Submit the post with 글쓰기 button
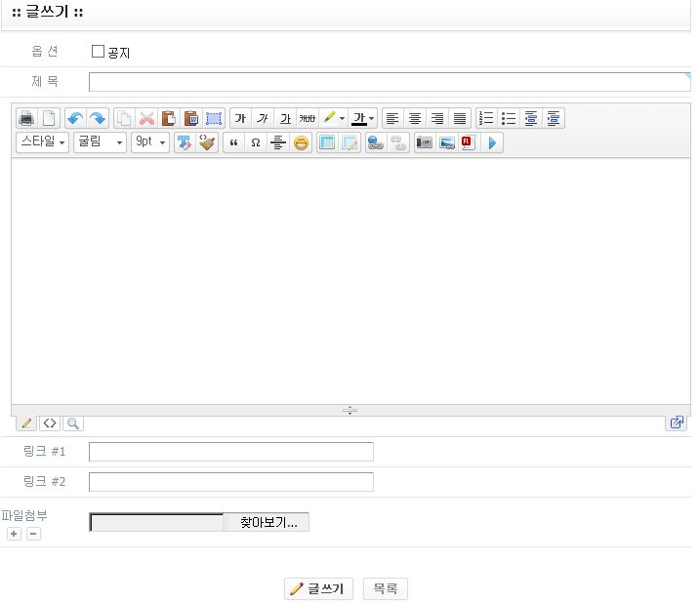The image size is (700, 603). 318,588
